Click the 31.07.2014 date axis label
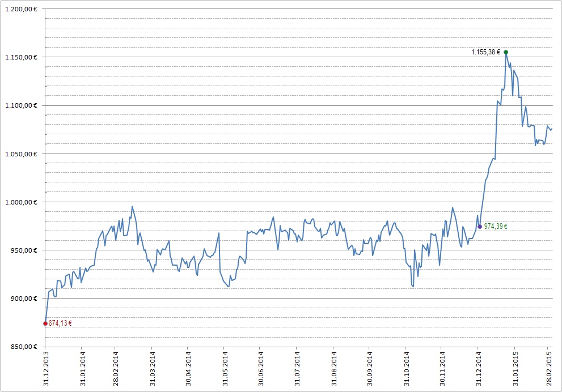562x392 pixels. pos(297,369)
